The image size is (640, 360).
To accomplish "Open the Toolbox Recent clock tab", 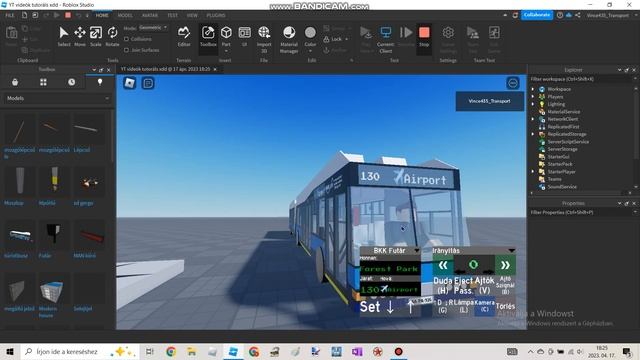I will pyautogui.click(x=71, y=82).
